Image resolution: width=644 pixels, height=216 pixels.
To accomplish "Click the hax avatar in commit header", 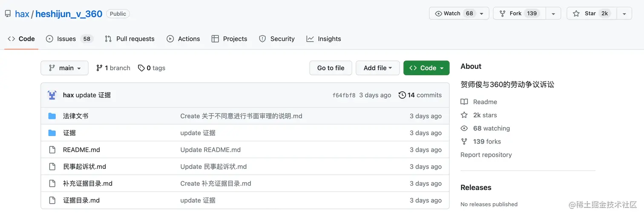I will [x=52, y=95].
